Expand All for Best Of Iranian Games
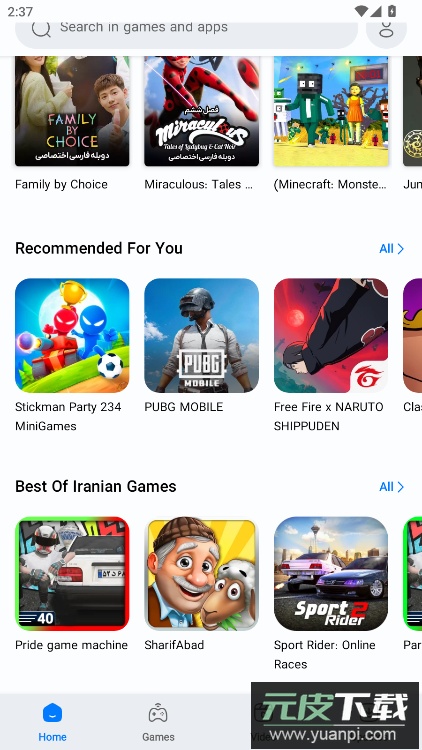 point(391,487)
